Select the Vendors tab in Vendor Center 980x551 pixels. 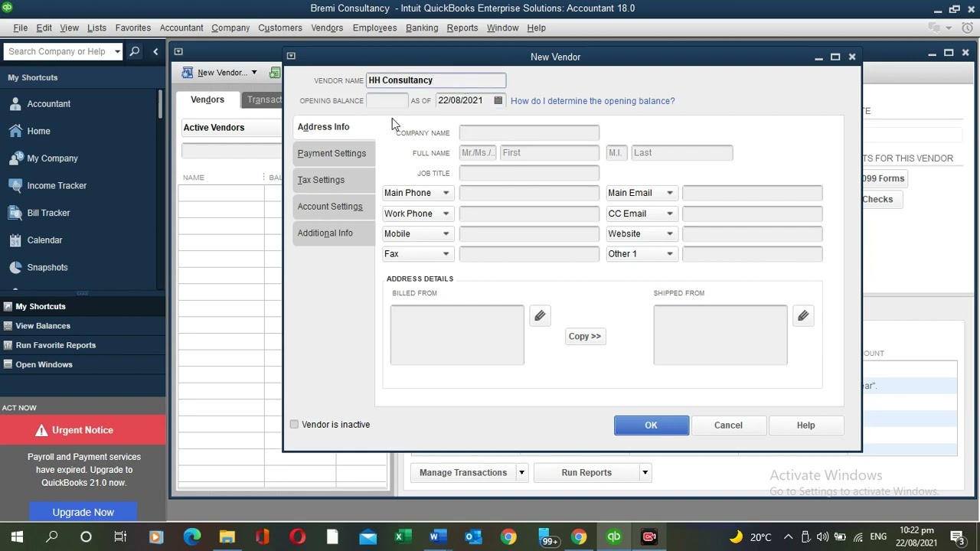207,99
